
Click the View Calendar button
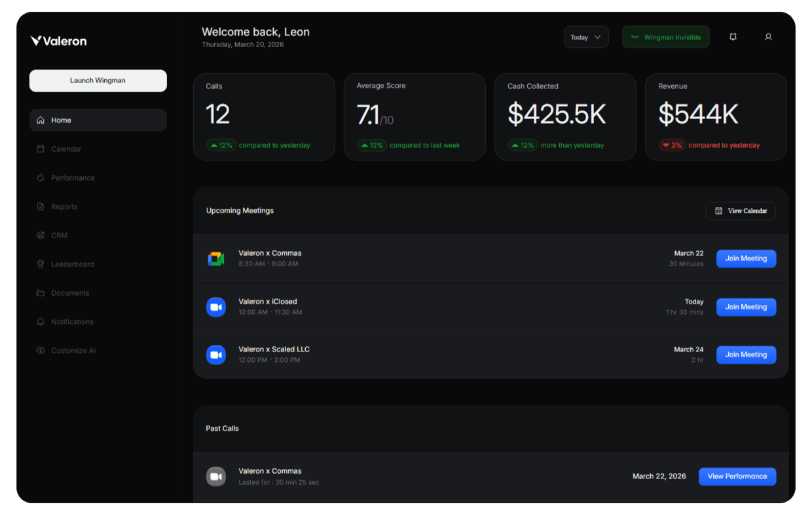(741, 211)
